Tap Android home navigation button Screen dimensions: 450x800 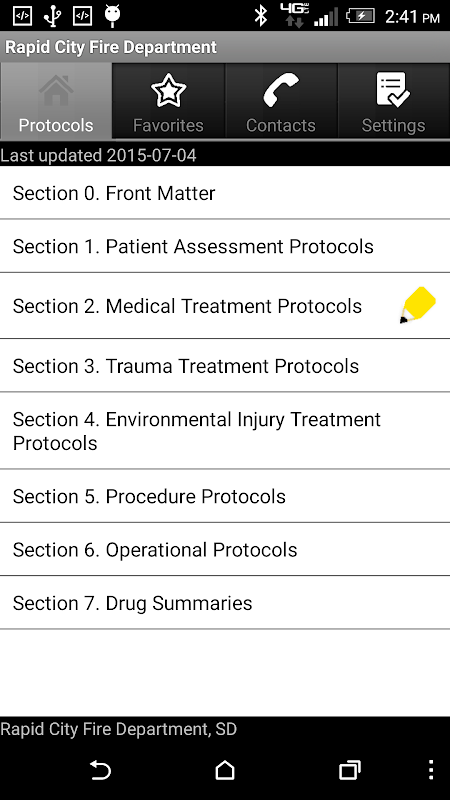(225, 770)
